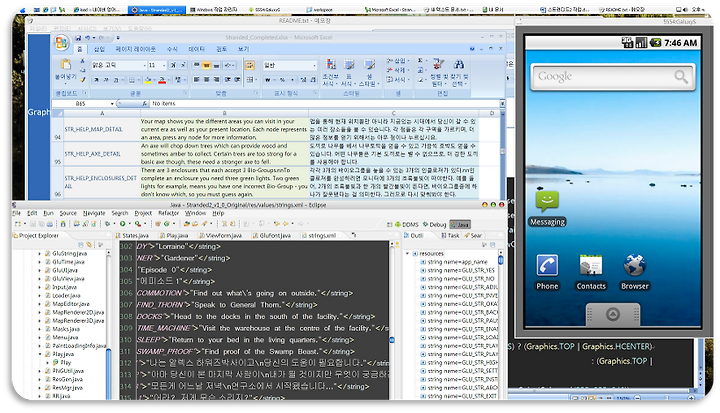This screenshot has height=413, width=720.
Task: Expand GluString.java in Project Explorer
Action: coord(40,254)
